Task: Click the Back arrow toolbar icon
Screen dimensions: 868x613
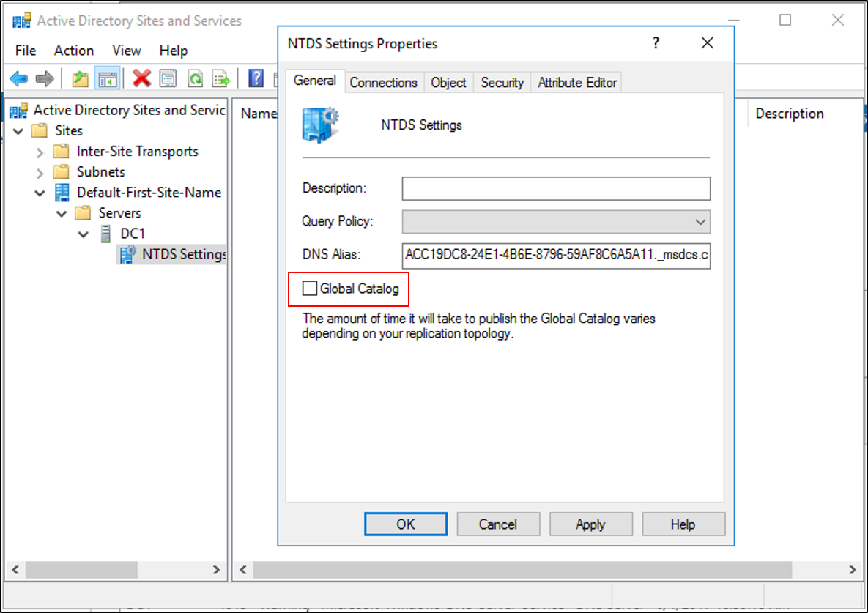Action: 19,78
